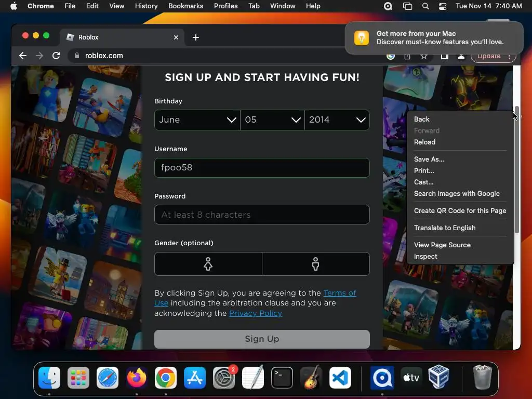532x399 pixels.
Task: Launch Firefox from the Dock
Action: click(x=137, y=378)
